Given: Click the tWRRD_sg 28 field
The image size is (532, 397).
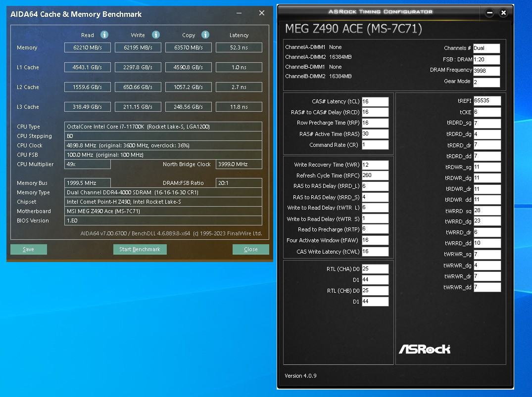Looking at the screenshot, I should pos(487,211).
